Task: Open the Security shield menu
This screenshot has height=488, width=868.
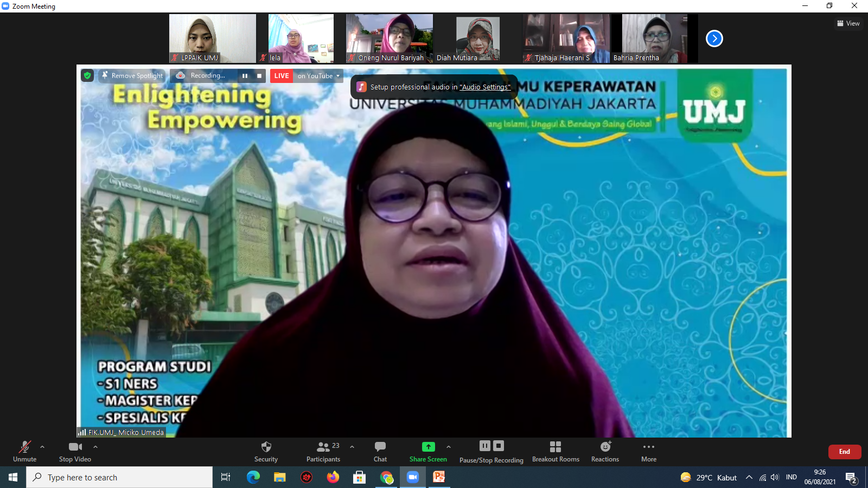Action: 266,451
